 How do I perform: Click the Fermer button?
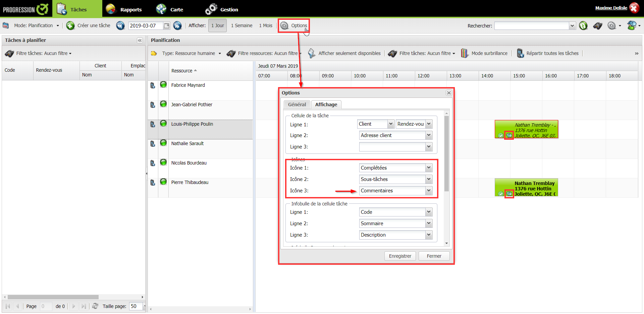tap(434, 256)
